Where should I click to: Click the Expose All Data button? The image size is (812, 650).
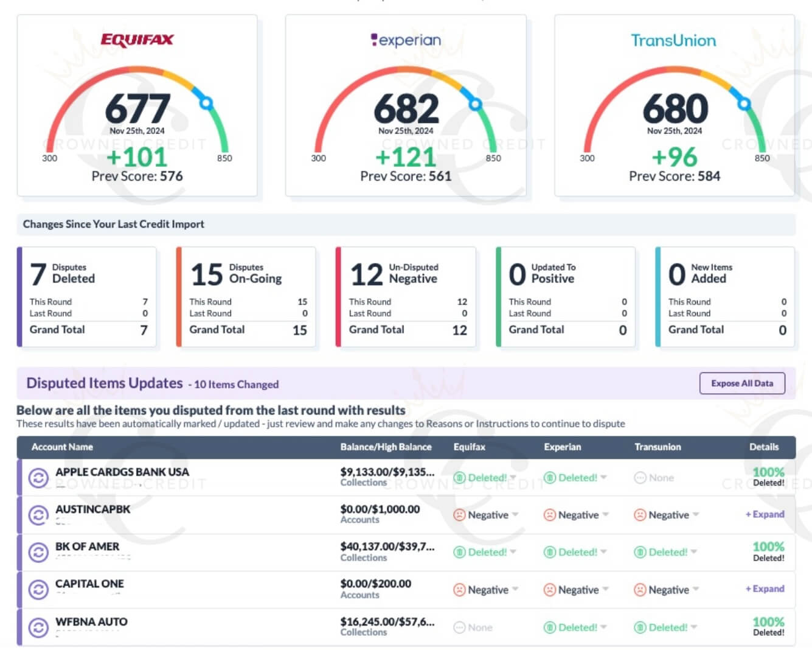tap(742, 383)
